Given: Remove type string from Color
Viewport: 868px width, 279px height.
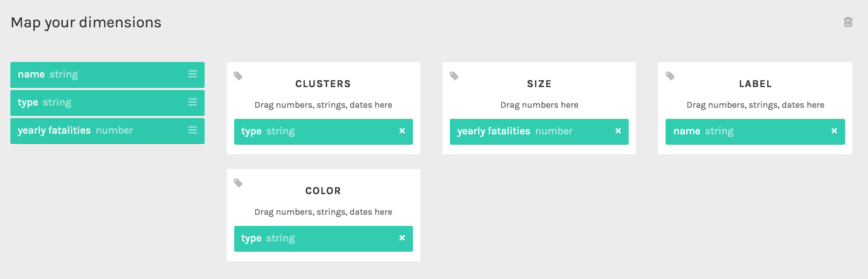Looking at the screenshot, I should [402, 238].
